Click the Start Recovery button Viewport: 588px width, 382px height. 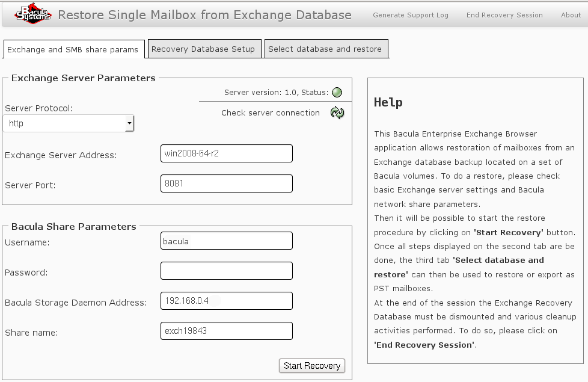click(x=312, y=366)
